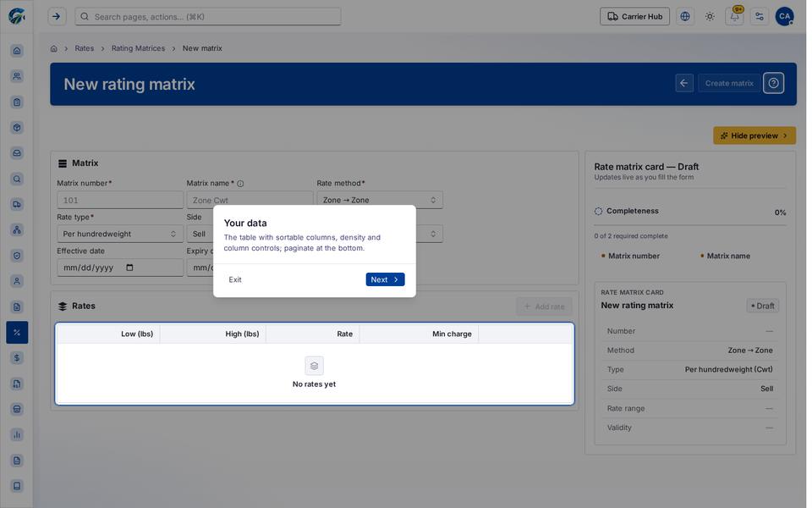
Task: Go to Rating Matrices in the breadcrumb
Action: (x=138, y=48)
